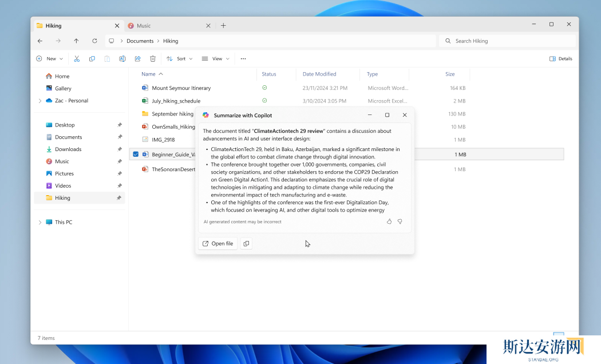Expand the Zac - Personal OneDrive node
This screenshot has height=364, width=601.
point(39,101)
